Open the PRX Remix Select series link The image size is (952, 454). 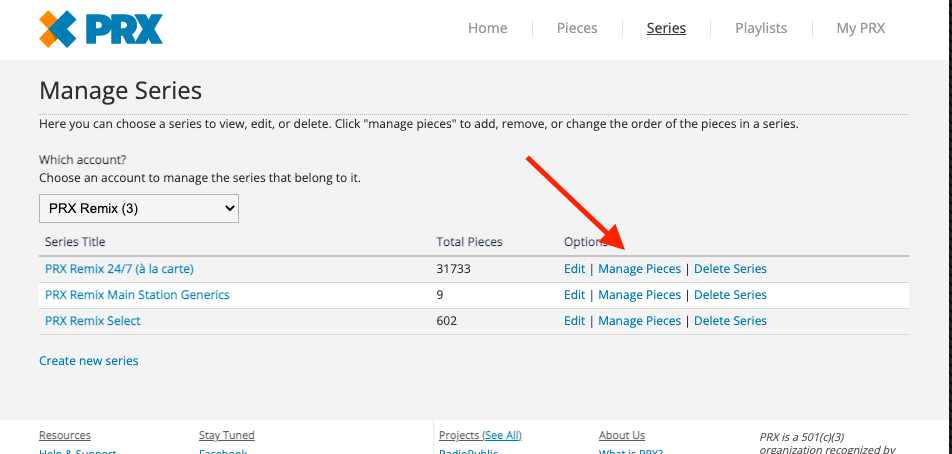93,320
